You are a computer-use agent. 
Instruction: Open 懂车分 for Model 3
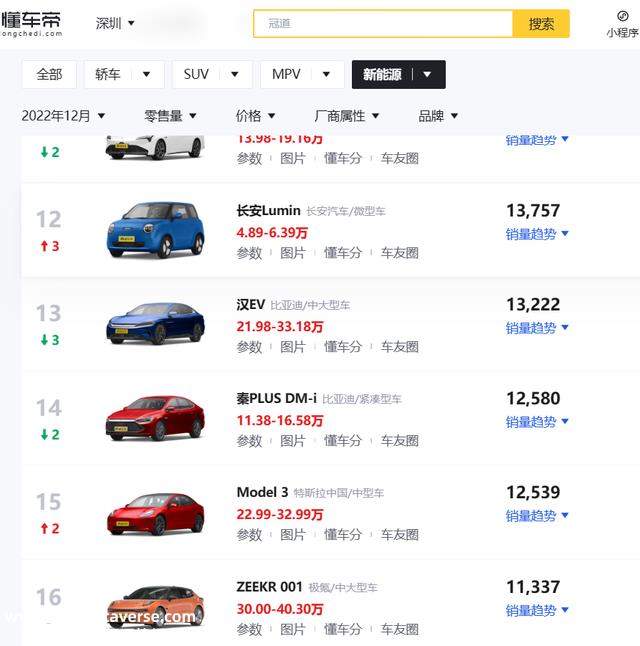point(343,534)
